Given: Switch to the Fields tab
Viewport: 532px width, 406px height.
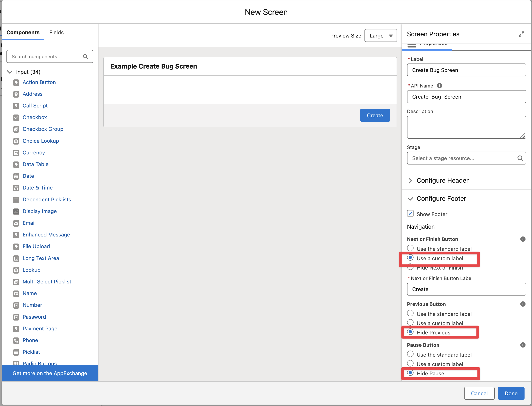Looking at the screenshot, I should (x=56, y=32).
